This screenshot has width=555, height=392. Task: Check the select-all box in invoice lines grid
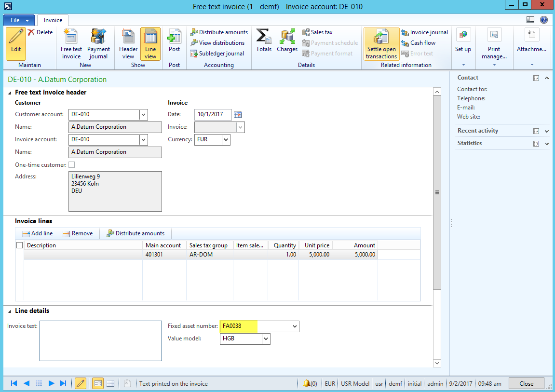(x=20, y=245)
